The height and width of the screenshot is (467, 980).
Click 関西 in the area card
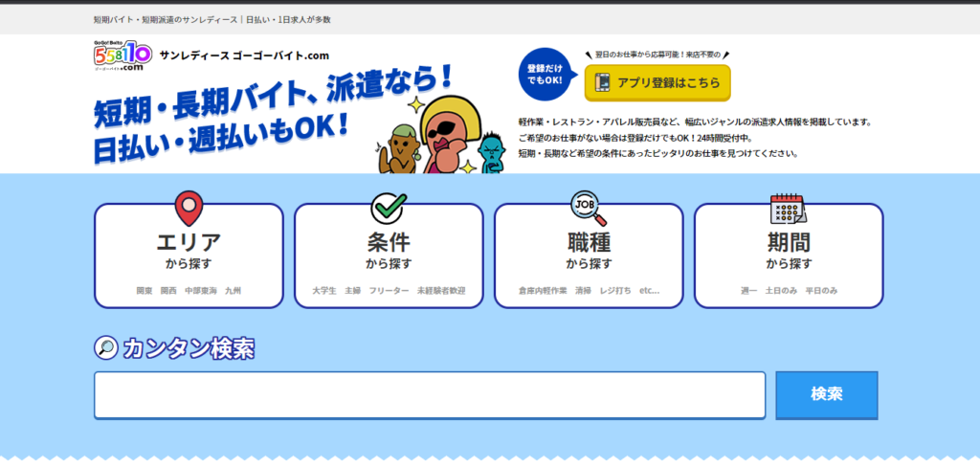coord(168,291)
